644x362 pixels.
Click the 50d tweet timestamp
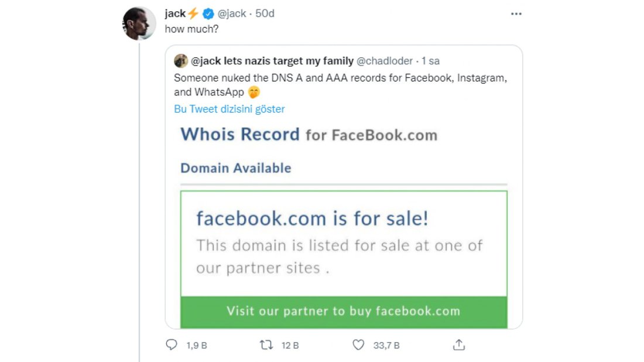tap(264, 13)
